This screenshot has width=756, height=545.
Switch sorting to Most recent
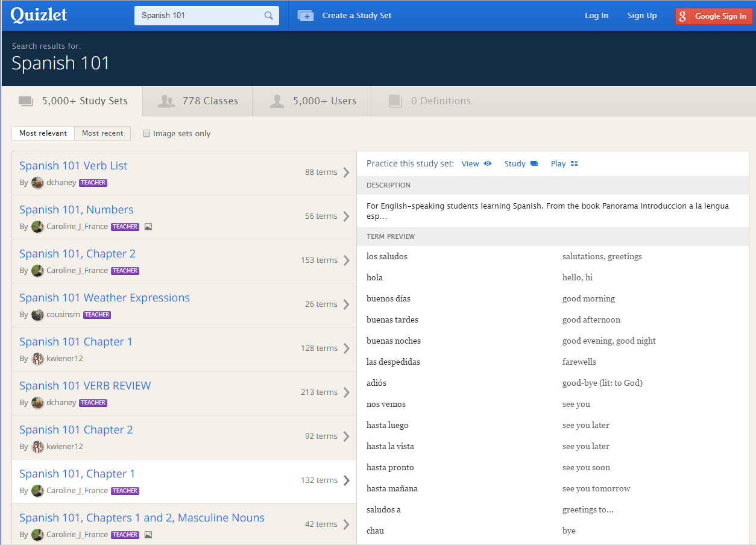[102, 133]
